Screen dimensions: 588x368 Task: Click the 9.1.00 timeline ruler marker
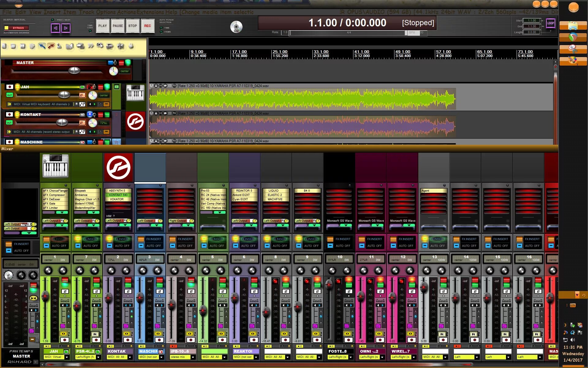pyautogui.click(x=197, y=52)
